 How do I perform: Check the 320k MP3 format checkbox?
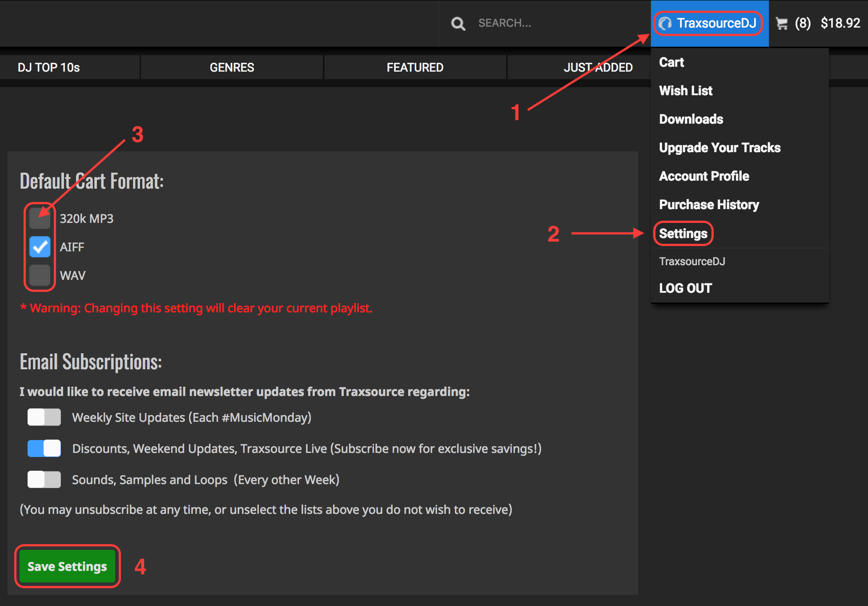pos(40,218)
